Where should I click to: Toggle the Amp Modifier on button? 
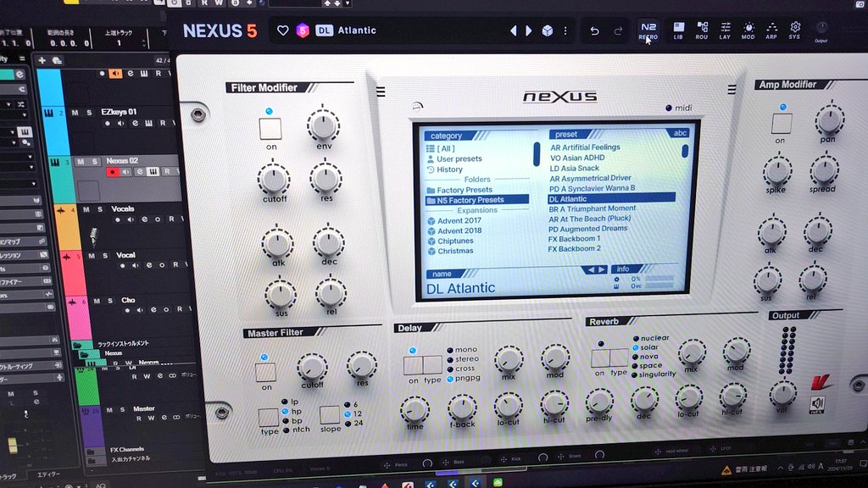782,124
